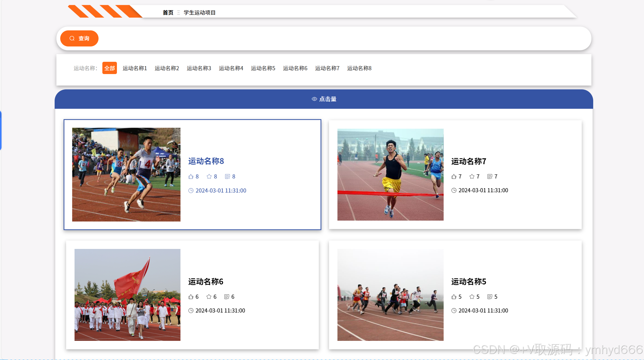The width and height of the screenshot is (644, 360).
Task: Click the thumbs-up icon on 运动名称8 card
Action: [191, 176]
